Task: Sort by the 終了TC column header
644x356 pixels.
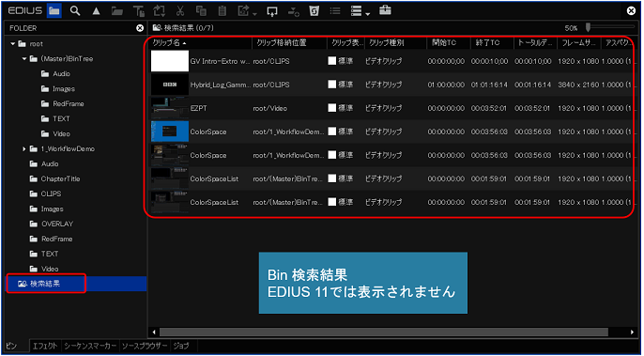Action: pos(492,43)
